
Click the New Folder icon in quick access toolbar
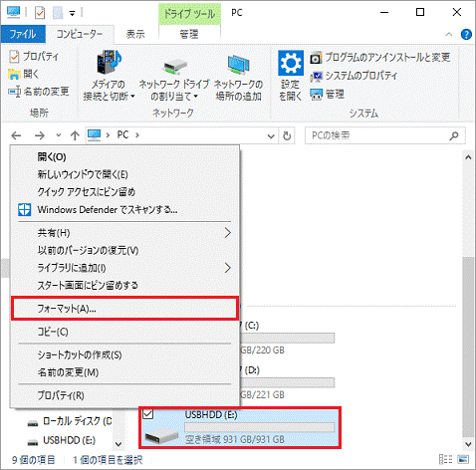(x=58, y=13)
